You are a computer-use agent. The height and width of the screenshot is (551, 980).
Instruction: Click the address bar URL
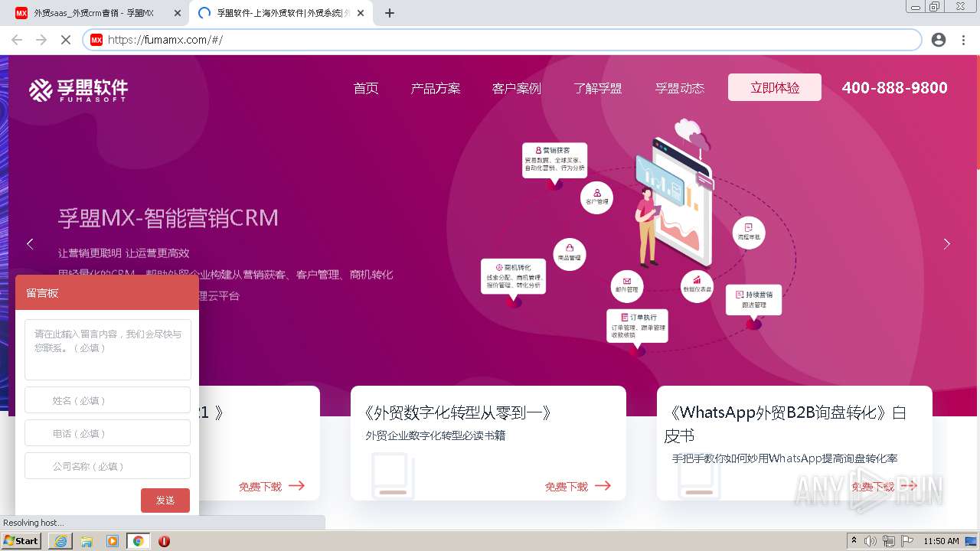[165, 40]
